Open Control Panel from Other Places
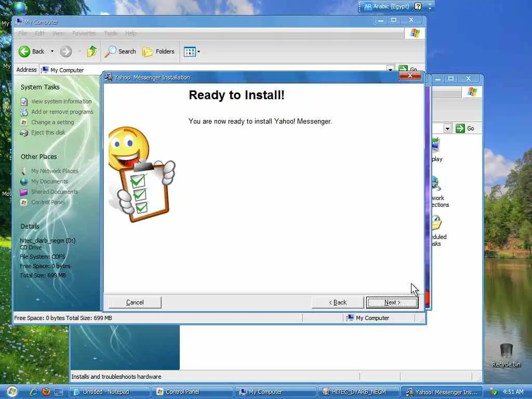The image size is (532, 399). coord(48,202)
